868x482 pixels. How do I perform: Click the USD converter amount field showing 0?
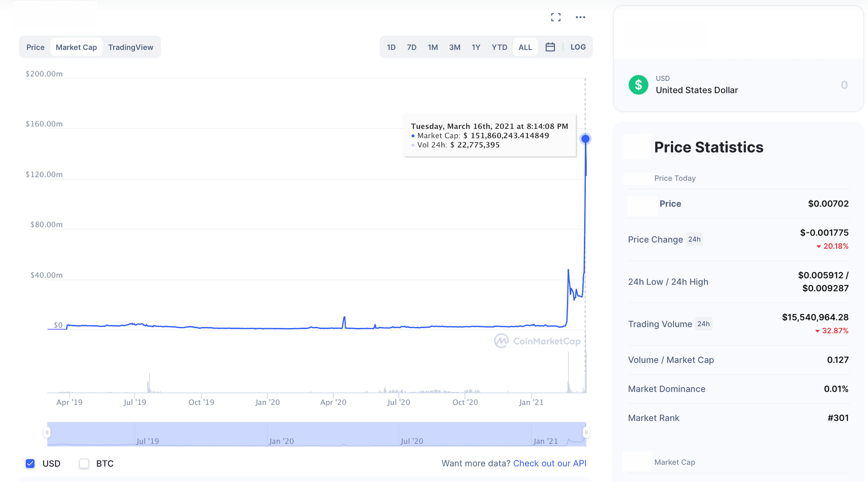click(x=844, y=85)
